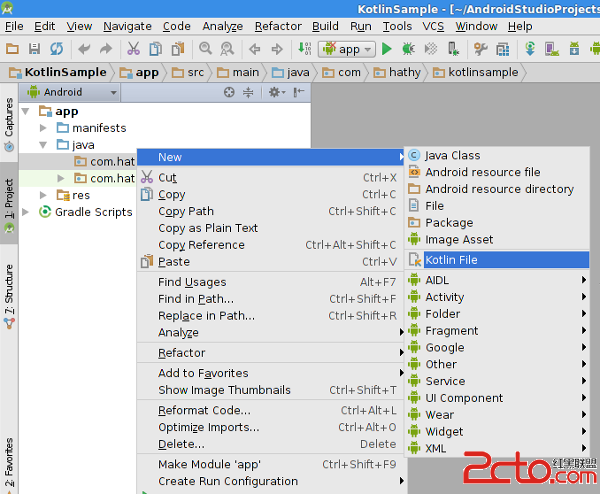Select the res folder in tree

point(73,195)
